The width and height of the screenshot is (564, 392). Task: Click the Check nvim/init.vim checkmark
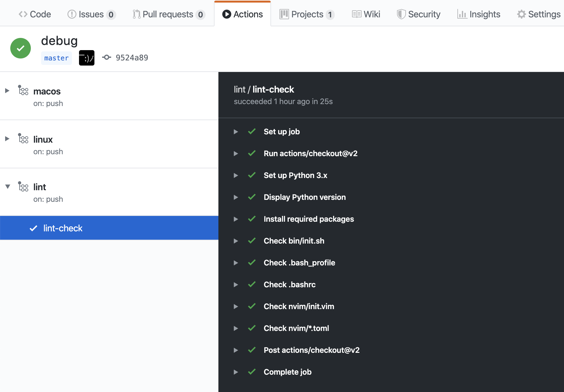pyautogui.click(x=252, y=306)
